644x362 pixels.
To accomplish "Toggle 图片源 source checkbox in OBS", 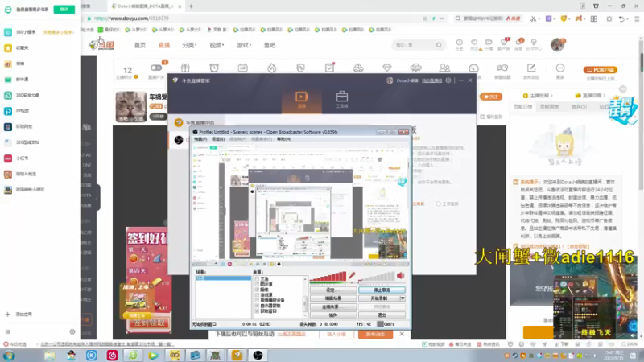I will 257,285.
